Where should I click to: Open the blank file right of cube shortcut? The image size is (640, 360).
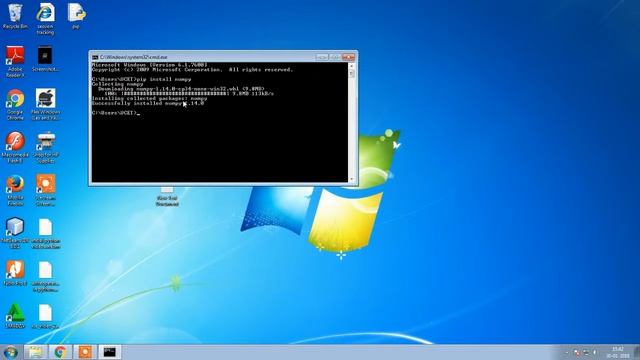[x=45, y=233]
